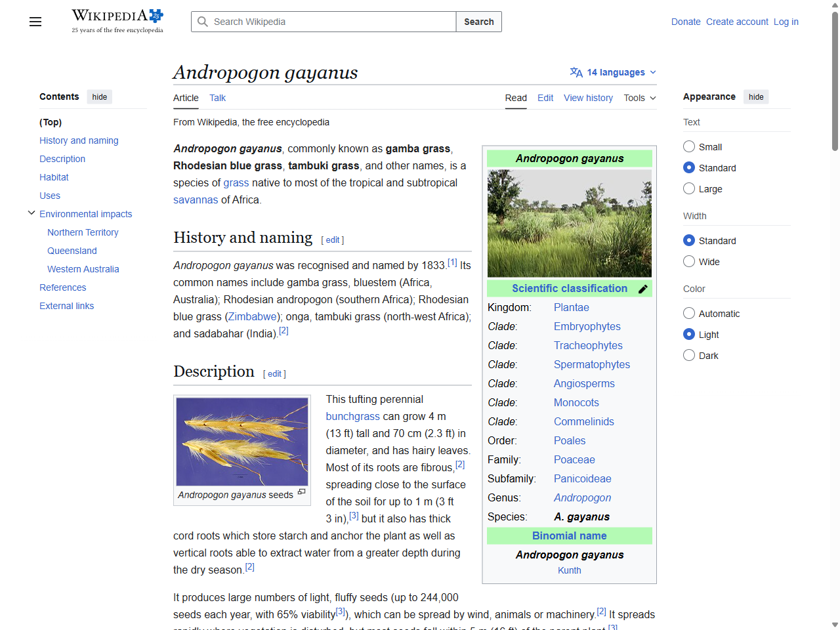Open the Kunth author link

click(570, 570)
